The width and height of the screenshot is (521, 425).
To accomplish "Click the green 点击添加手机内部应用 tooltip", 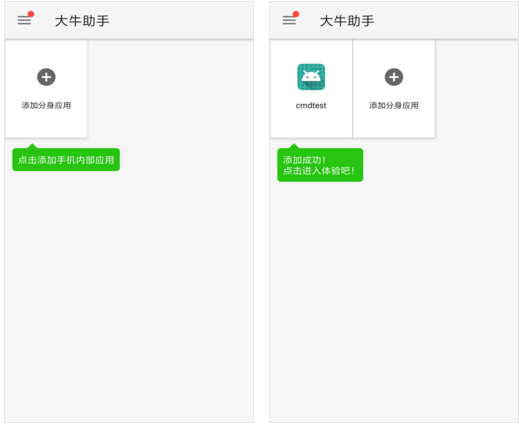I will pos(66,160).
